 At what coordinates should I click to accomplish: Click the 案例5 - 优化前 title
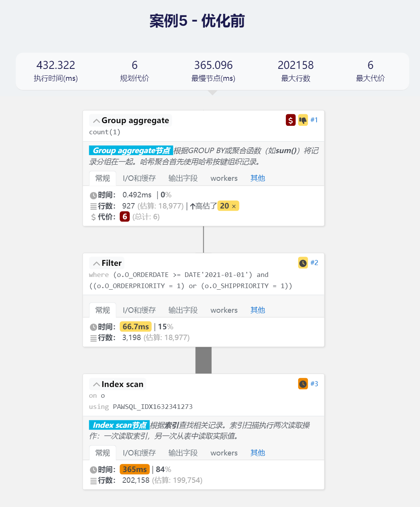pyautogui.click(x=197, y=21)
